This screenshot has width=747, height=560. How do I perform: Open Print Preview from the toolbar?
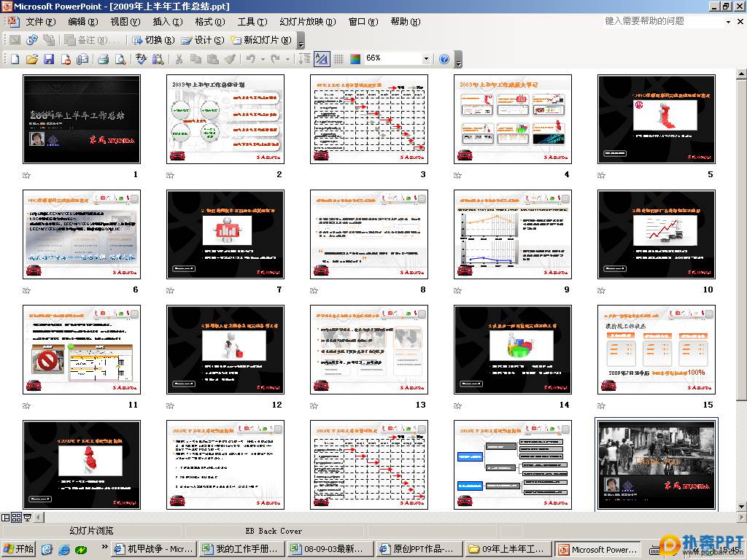[x=120, y=59]
